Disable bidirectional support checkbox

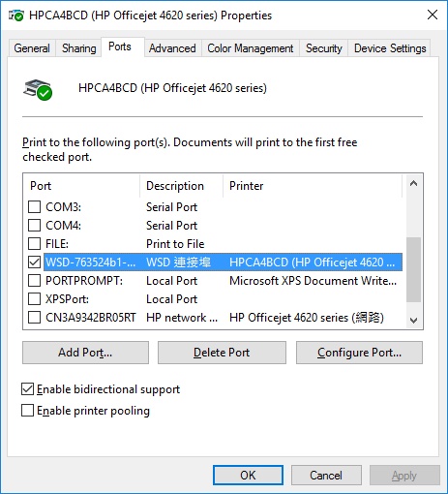point(28,389)
